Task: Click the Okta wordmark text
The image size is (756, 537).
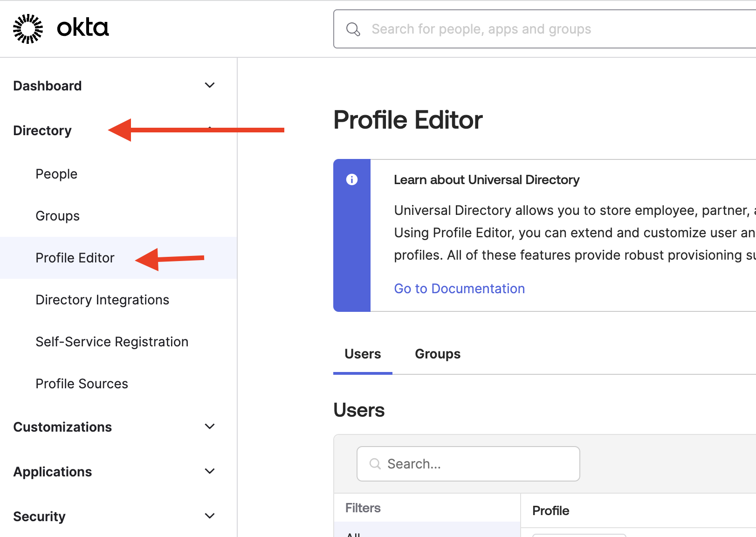Action: pos(83,28)
